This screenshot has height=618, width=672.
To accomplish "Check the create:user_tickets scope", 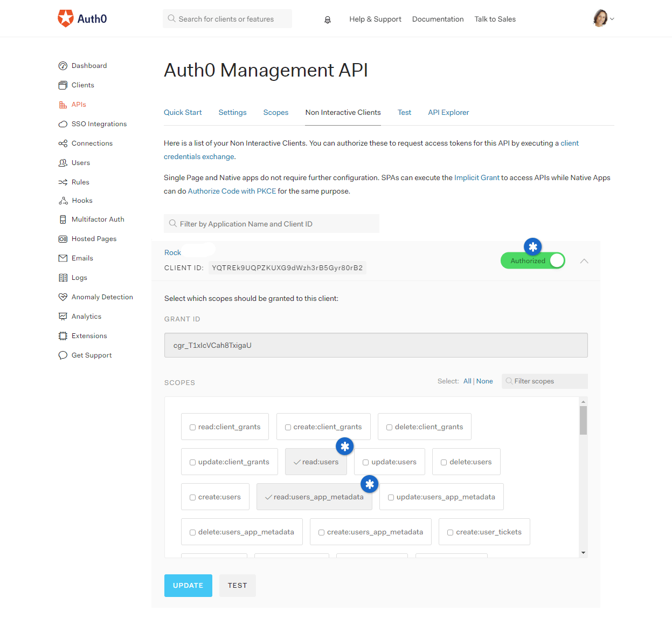I will [x=450, y=532].
